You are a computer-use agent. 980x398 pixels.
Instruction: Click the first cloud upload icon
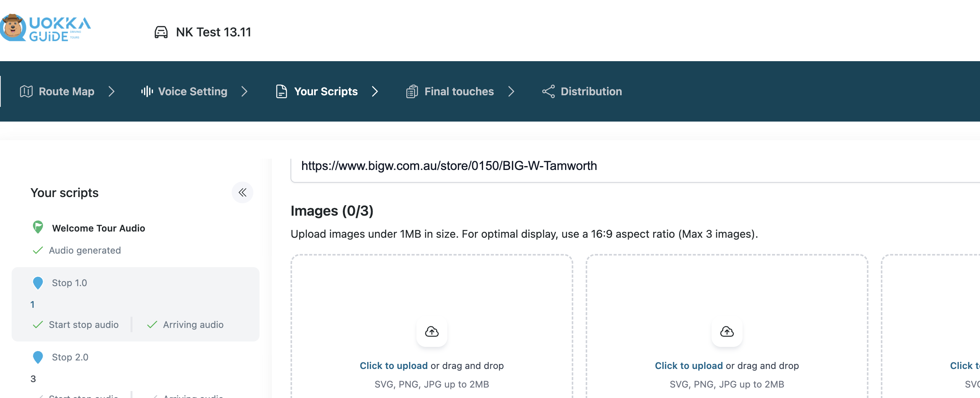coord(432,332)
